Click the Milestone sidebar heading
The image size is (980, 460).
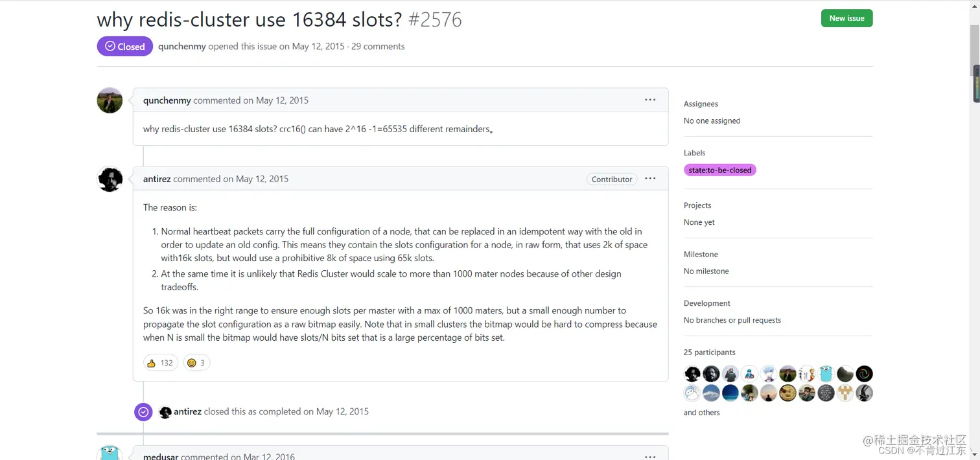point(701,254)
